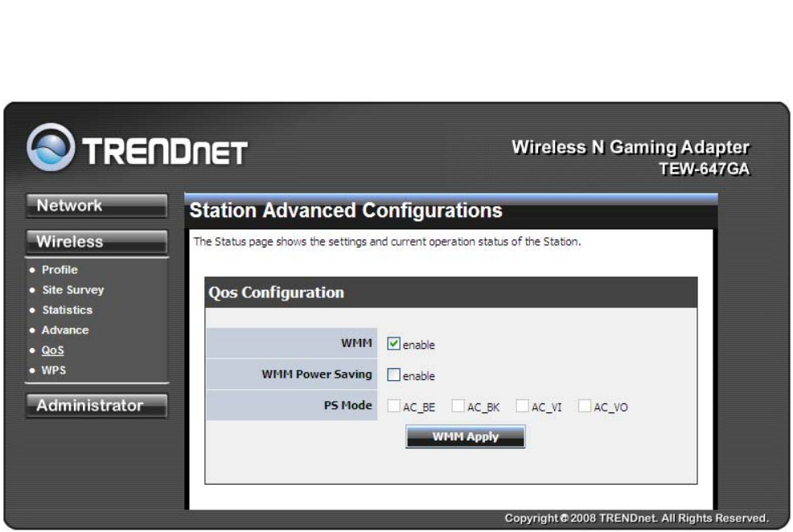Image resolution: width=793 pixels, height=532 pixels.
Task: Click the Status page description sentence
Action: [x=387, y=242]
